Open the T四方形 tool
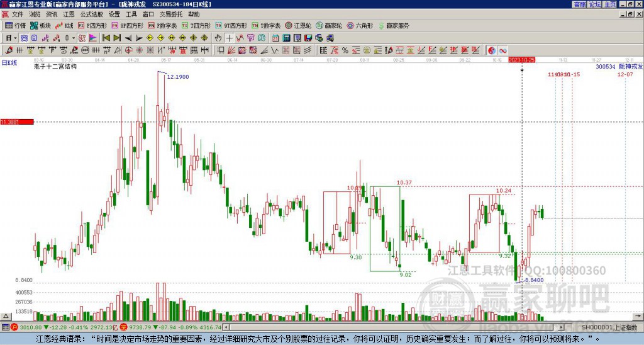Image resolution: width=644 pixels, height=345 pixels. click(x=196, y=25)
